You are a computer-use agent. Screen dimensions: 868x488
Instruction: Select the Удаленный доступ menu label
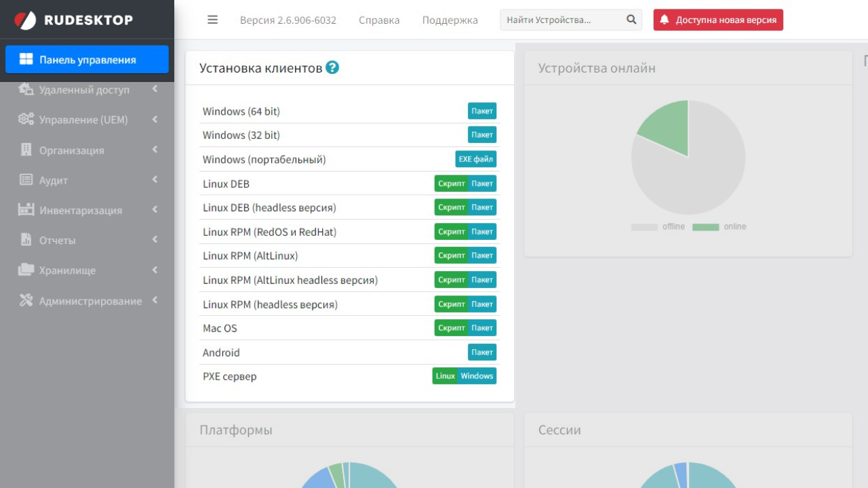pyautogui.click(x=84, y=89)
